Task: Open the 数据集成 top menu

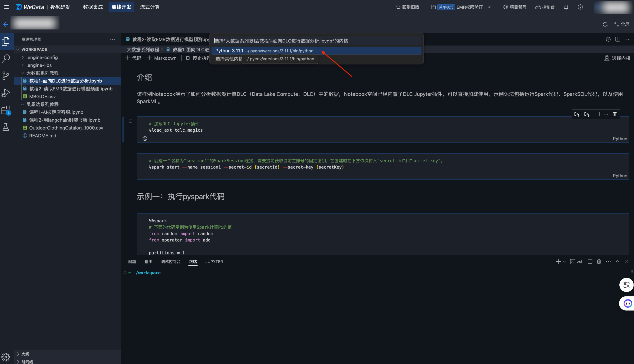Action: pos(93,7)
